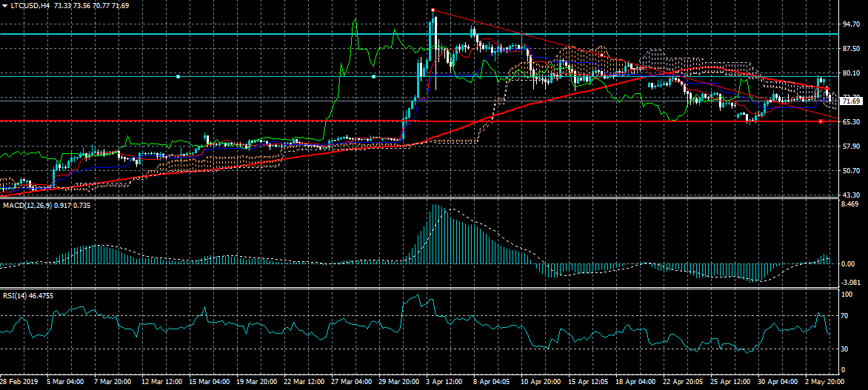This screenshot has height=390, width=868.
Task: Click the 19 Mar 20:00 time label
Action: pyautogui.click(x=258, y=383)
